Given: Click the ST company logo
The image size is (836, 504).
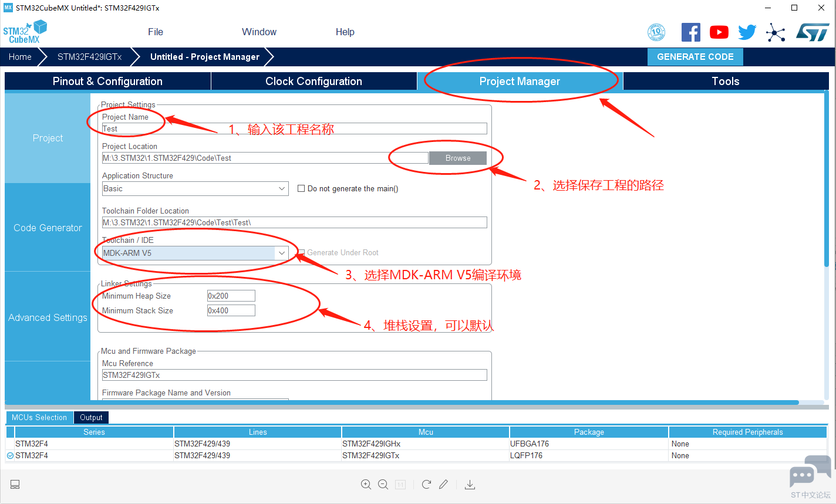Looking at the screenshot, I should click(x=813, y=32).
